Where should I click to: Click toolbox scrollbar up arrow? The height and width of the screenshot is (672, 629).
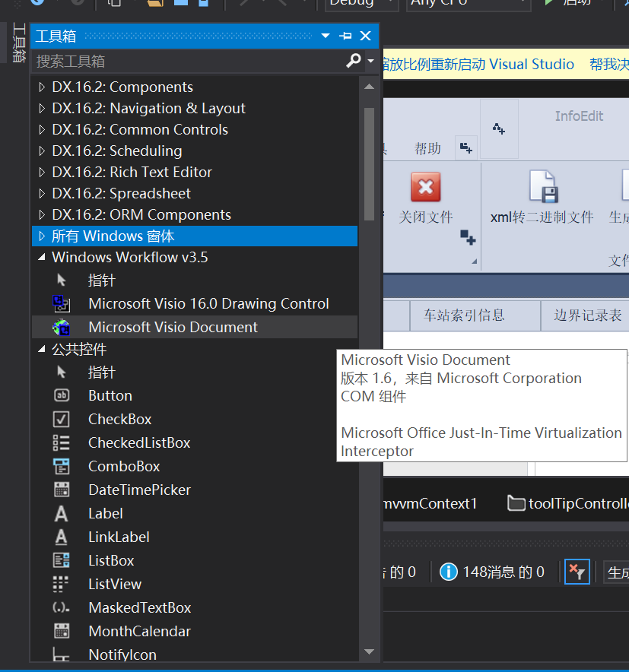click(369, 87)
